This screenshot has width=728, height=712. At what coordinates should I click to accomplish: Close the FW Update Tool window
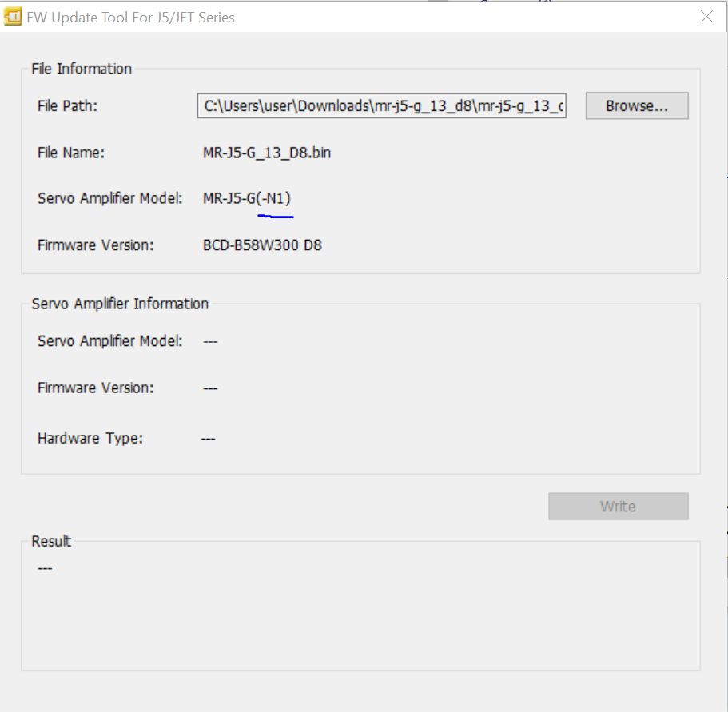tap(706, 17)
